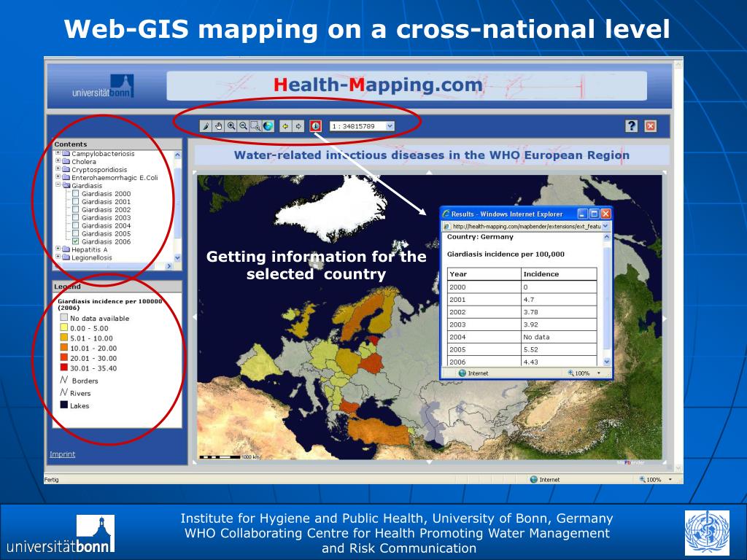Click the red 30.01 - 35.40 legend swatch
747x560 pixels.
point(64,367)
